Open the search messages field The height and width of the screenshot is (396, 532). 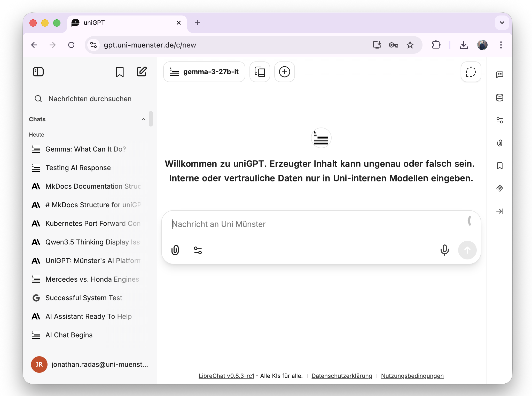click(x=90, y=99)
